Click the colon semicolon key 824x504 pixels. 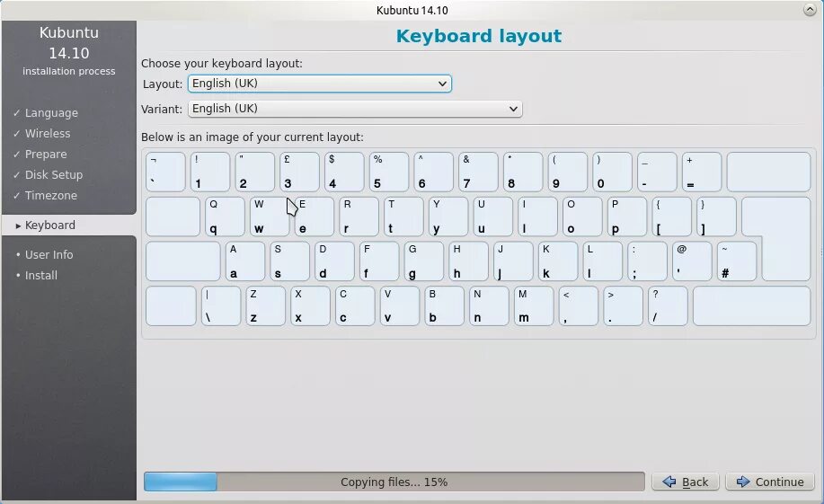[x=647, y=261]
